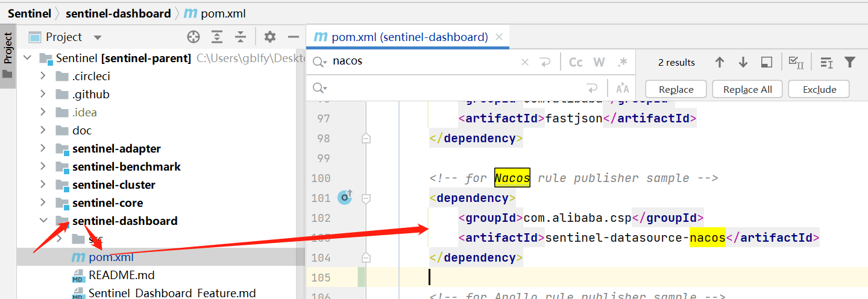
Task: Click sentinel-dashboard in the breadcrumb bar
Action: coord(118,13)
